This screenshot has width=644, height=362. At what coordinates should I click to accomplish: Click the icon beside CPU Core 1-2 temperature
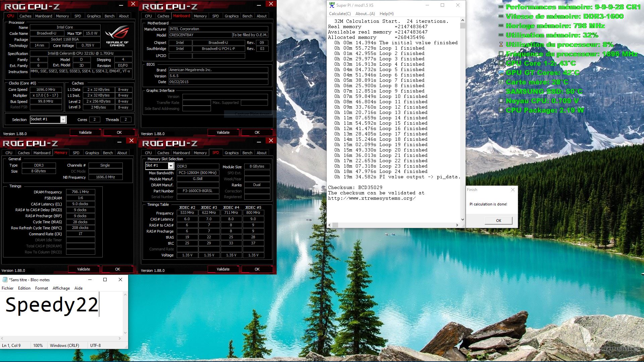tap(501, 63)
